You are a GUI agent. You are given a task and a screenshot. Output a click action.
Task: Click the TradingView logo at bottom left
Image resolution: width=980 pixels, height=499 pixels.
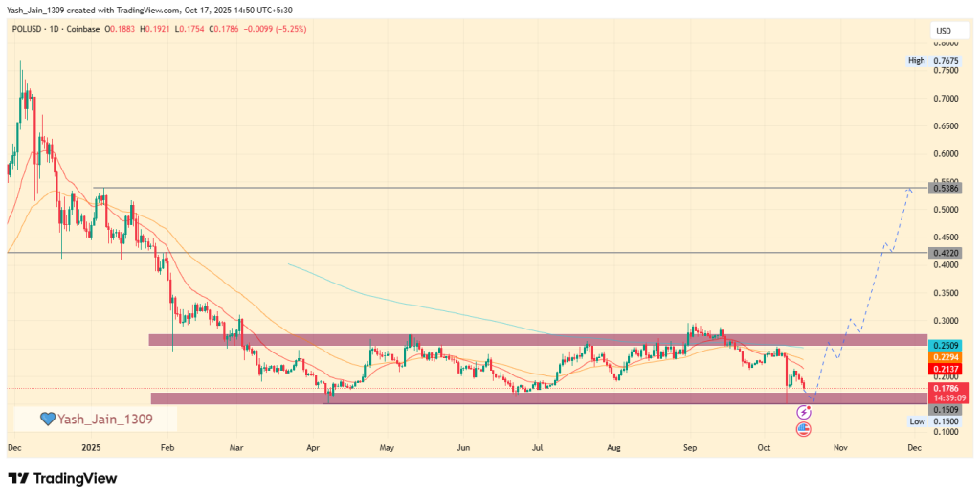click(62, 478)
